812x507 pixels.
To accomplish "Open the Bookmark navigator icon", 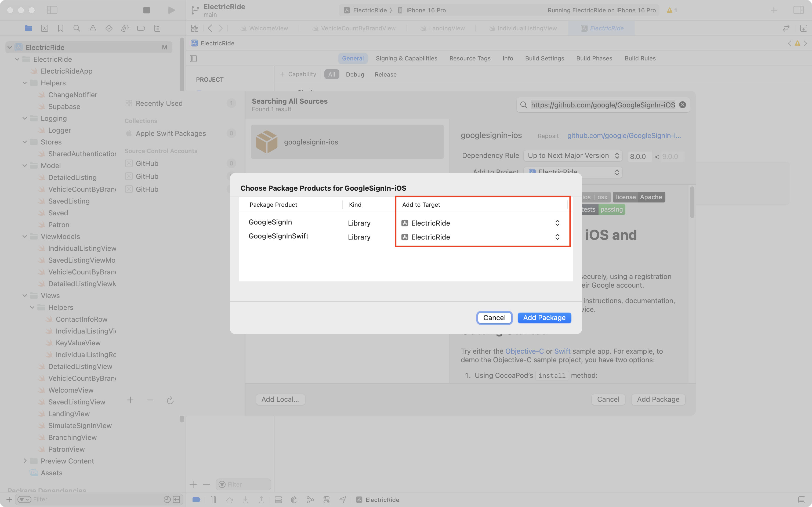I will coord(60,28).
